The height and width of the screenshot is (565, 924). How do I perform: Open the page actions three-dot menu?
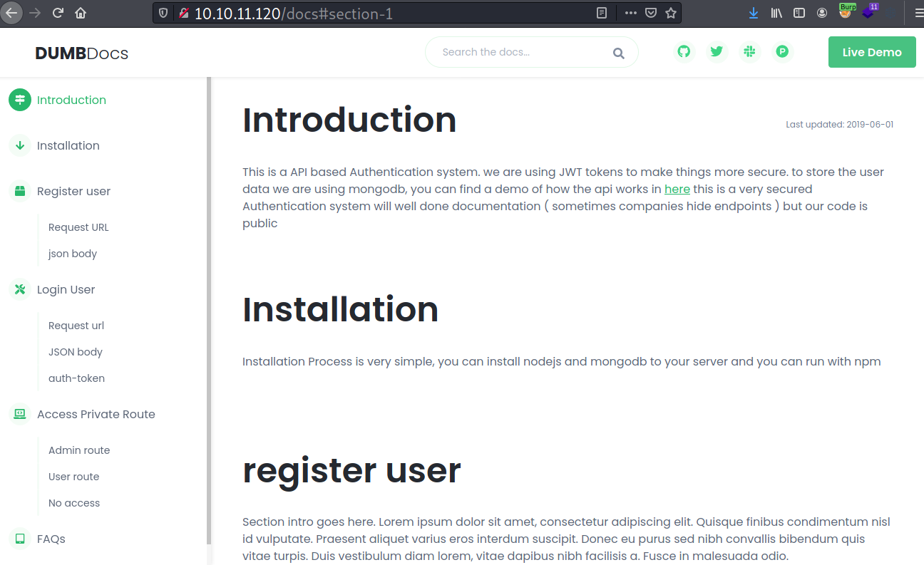pyautogui.click(x=630, y=13)
